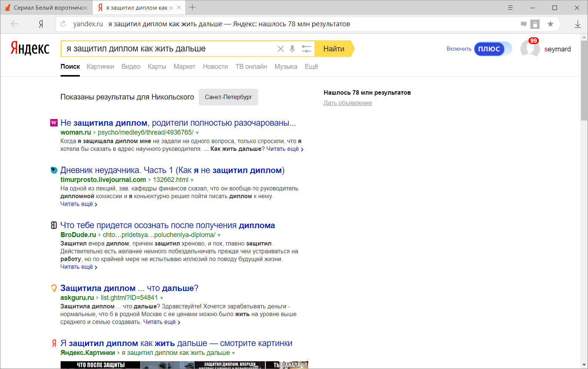Open the Видео tab
This screenshot has height=369, width=588.
click(x=131, y=67)
